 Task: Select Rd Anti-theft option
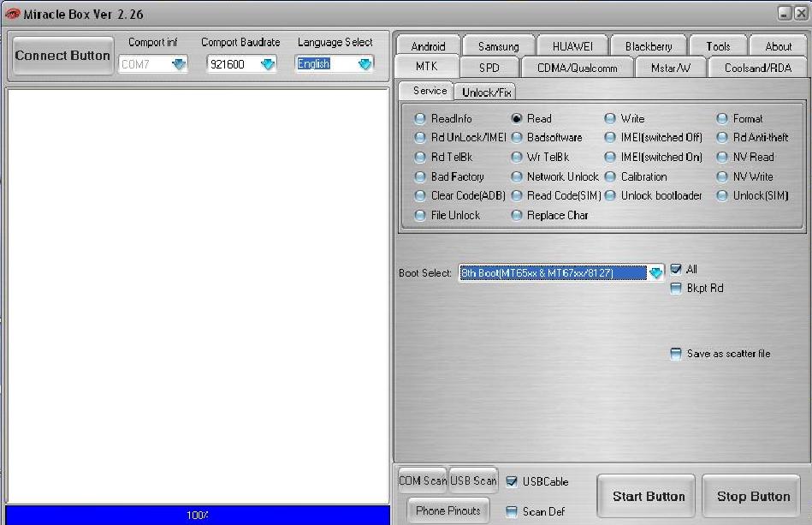tap(752, 137)
